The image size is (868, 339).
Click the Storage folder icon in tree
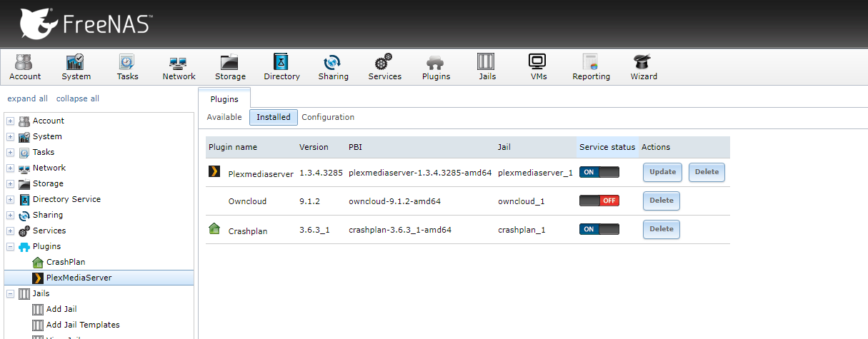coord(24,183)
